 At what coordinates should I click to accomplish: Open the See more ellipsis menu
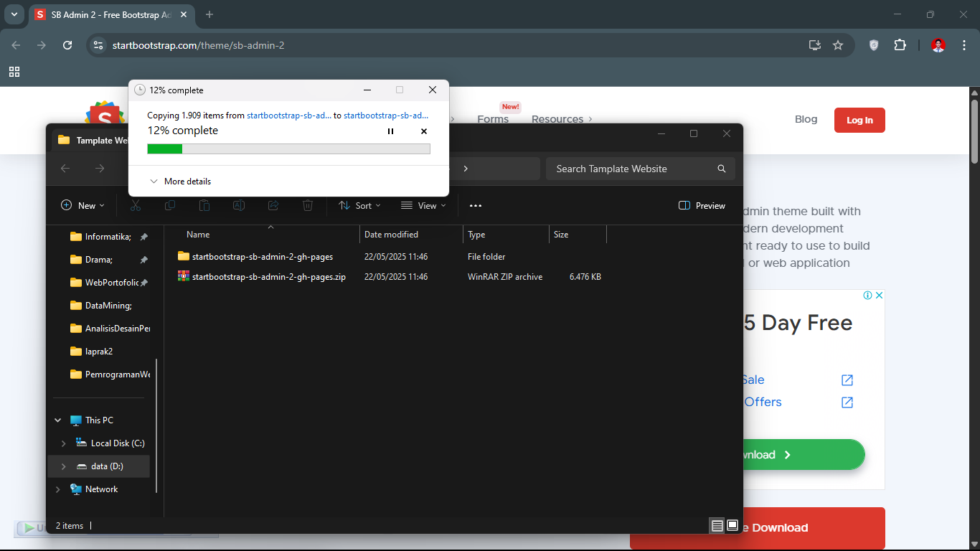pyautogui.click(x=476, y=206)
